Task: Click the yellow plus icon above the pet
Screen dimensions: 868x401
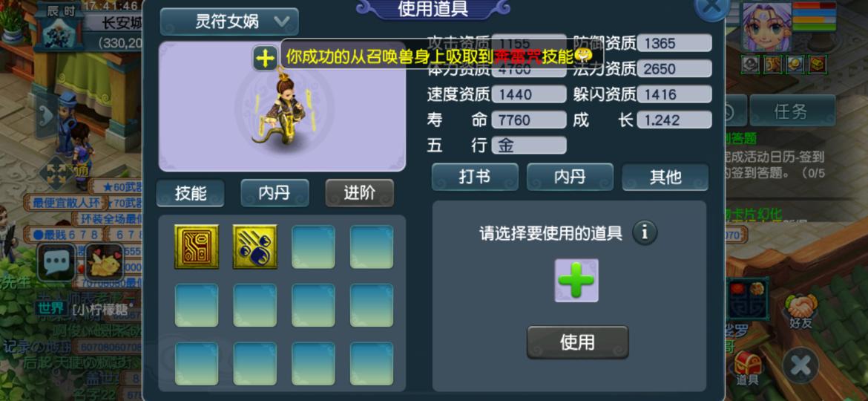Action: point(265,58)
